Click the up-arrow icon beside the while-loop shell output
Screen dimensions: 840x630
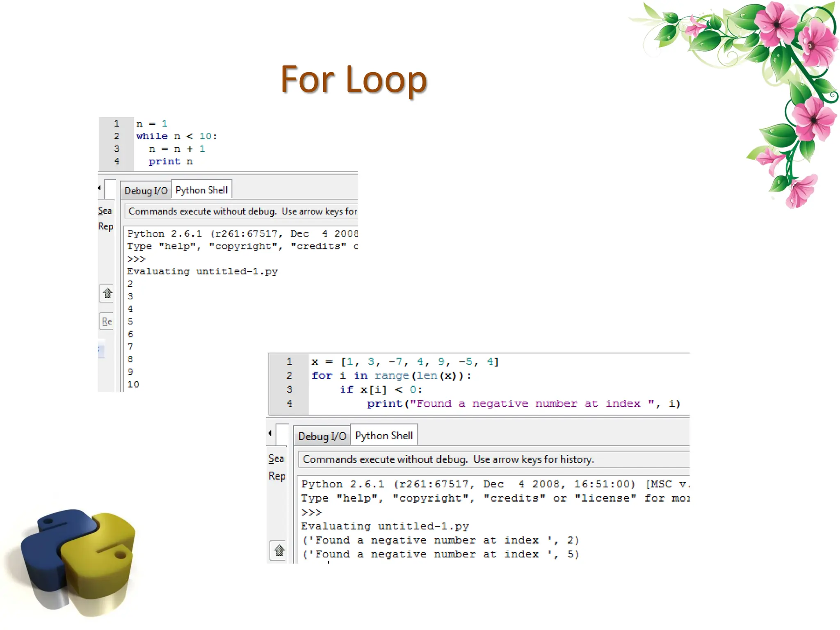click(107, 293)
